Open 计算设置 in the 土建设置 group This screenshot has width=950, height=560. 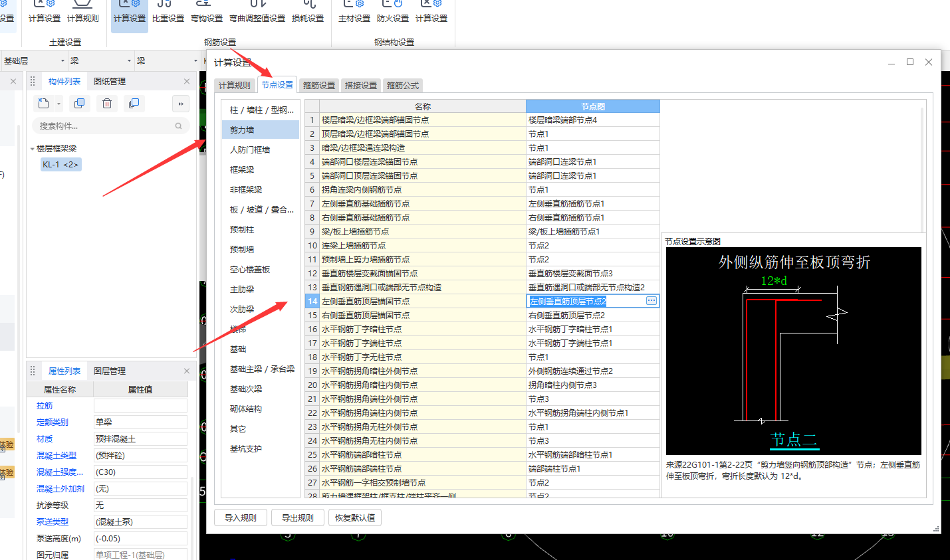pyautogui.click(x=45, y=13)
